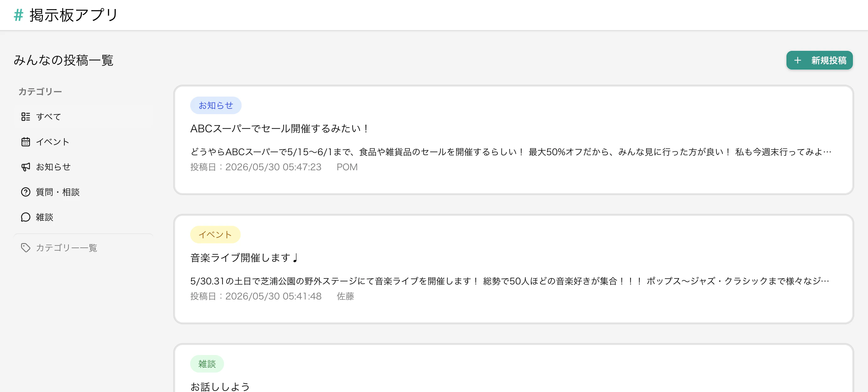
Task: Click the plus icon in 新規投稿
Action: (797, 60)
